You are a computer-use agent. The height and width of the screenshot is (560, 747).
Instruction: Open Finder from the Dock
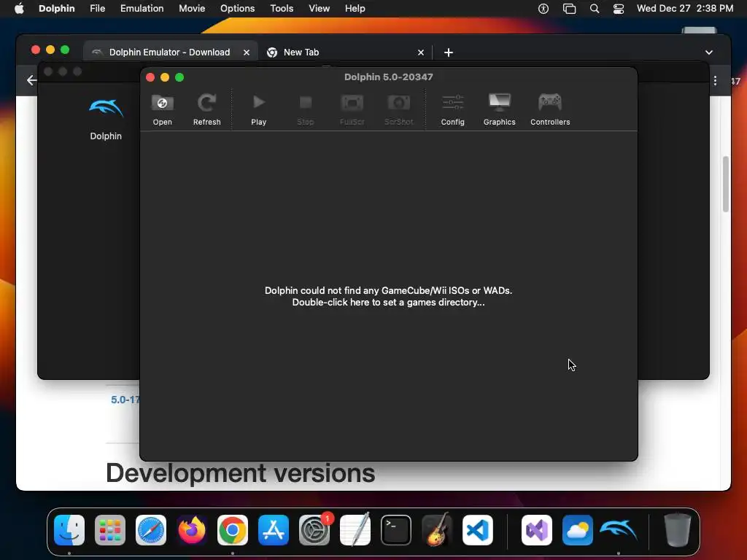coord(69,530)
